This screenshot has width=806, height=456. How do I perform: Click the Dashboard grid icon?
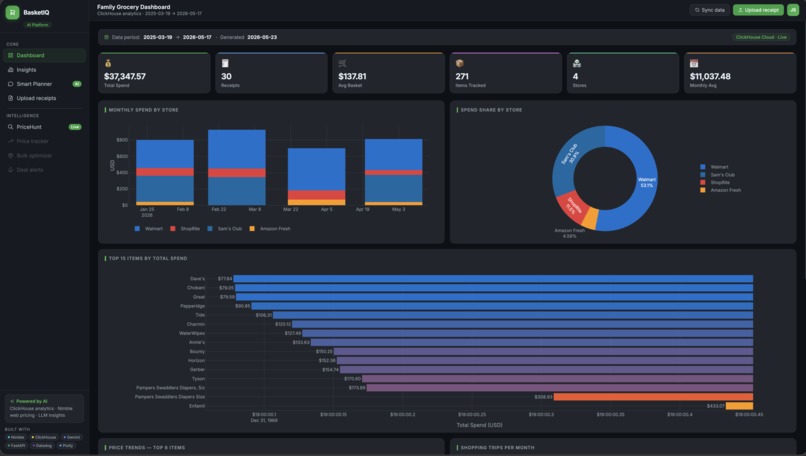(x=10, y=55)
